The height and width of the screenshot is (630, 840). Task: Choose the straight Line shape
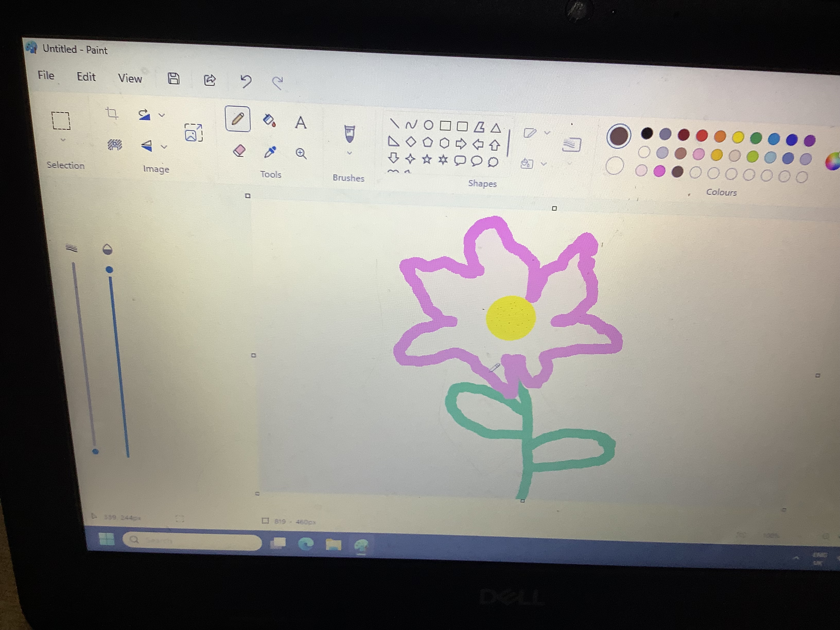(x=395, y=124)
